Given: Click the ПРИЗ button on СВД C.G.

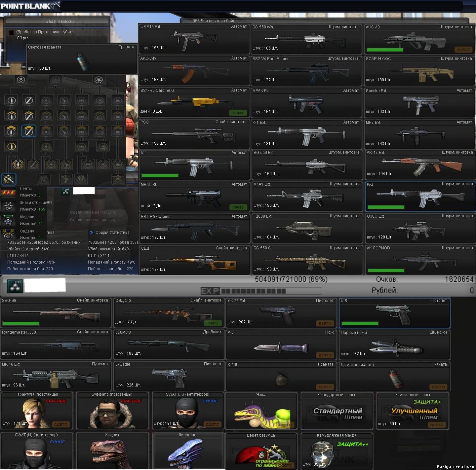Looking at the screenshot, I should 213,323.
